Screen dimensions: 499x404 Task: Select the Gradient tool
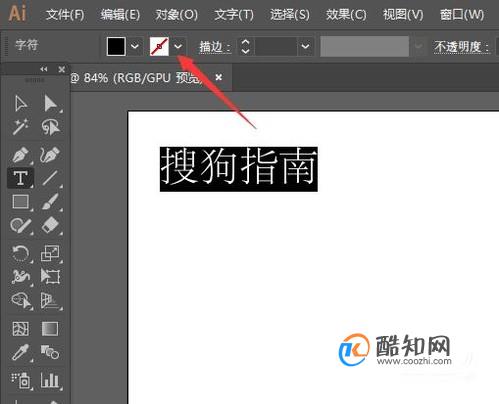(50, 329)
